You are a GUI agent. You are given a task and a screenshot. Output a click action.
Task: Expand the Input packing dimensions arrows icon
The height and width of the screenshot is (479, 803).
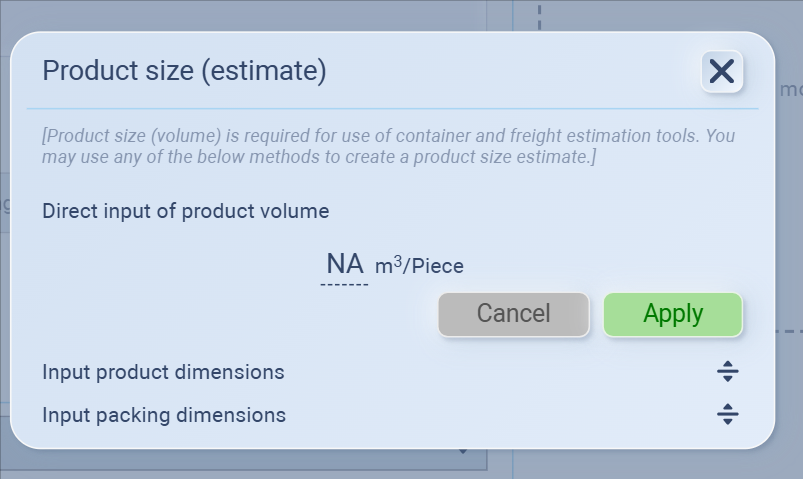(x=727, y=414)
